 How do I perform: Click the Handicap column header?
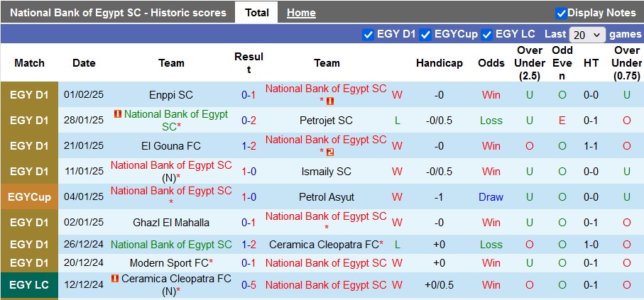tap(440, 63)
